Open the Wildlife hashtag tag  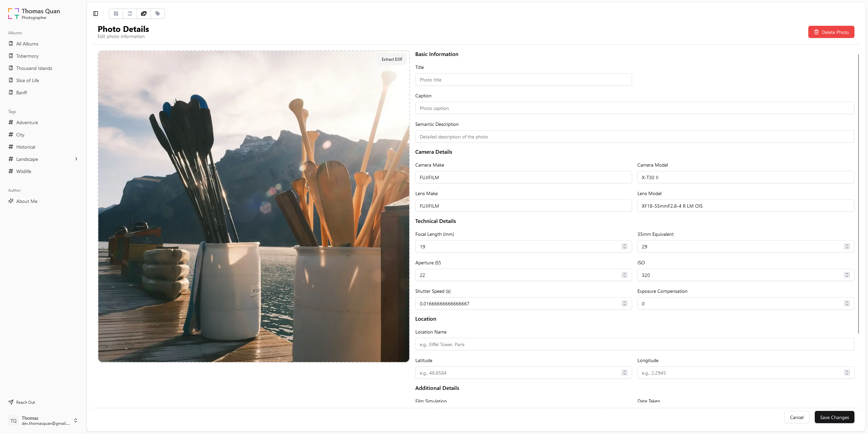[23, 171]
